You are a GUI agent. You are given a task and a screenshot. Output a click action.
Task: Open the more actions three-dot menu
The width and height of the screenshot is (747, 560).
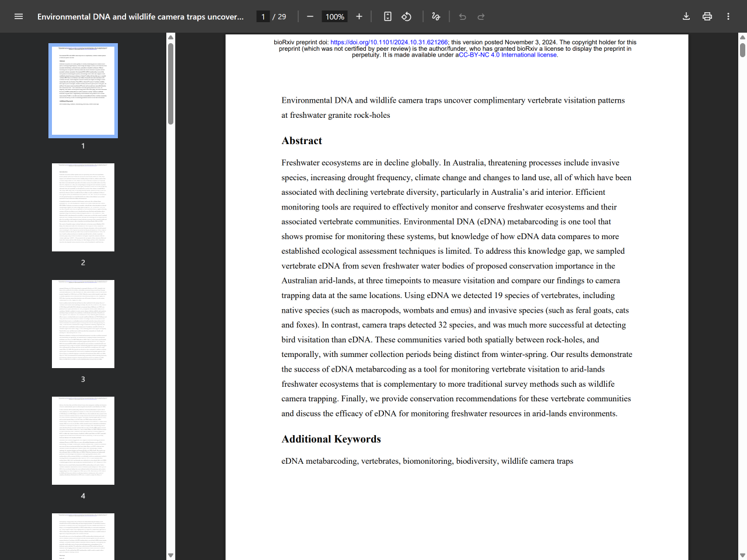pyautogui.click(x=728, y=16)
